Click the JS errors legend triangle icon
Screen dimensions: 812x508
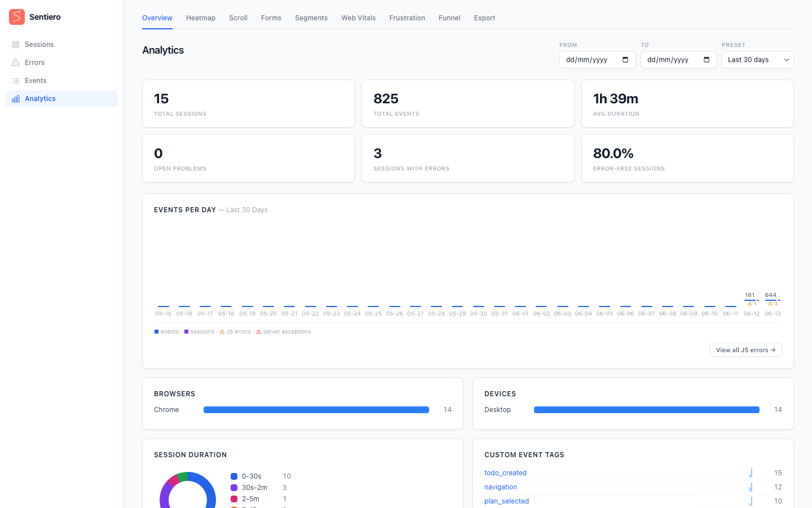(222, 332)
